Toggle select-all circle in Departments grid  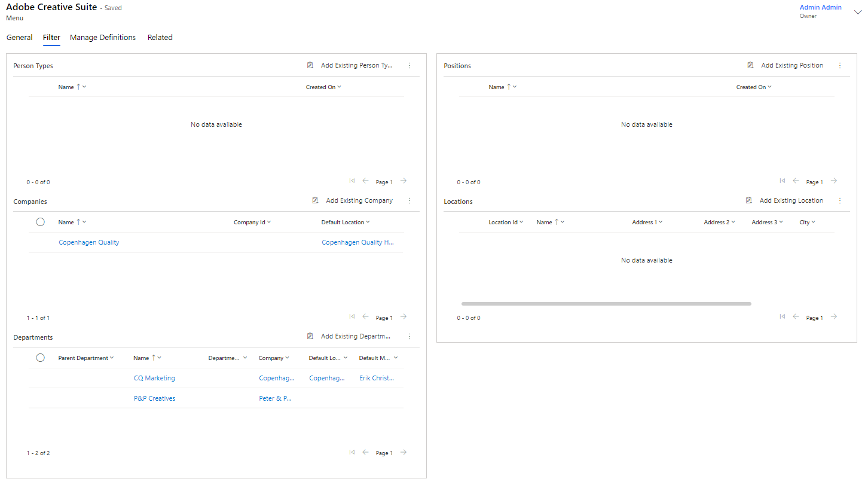41,358
